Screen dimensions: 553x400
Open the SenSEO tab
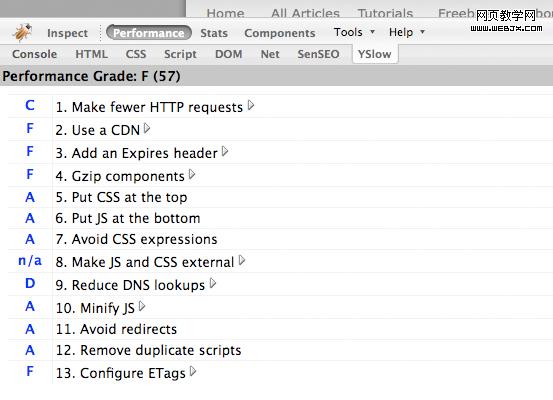(318, 54)
